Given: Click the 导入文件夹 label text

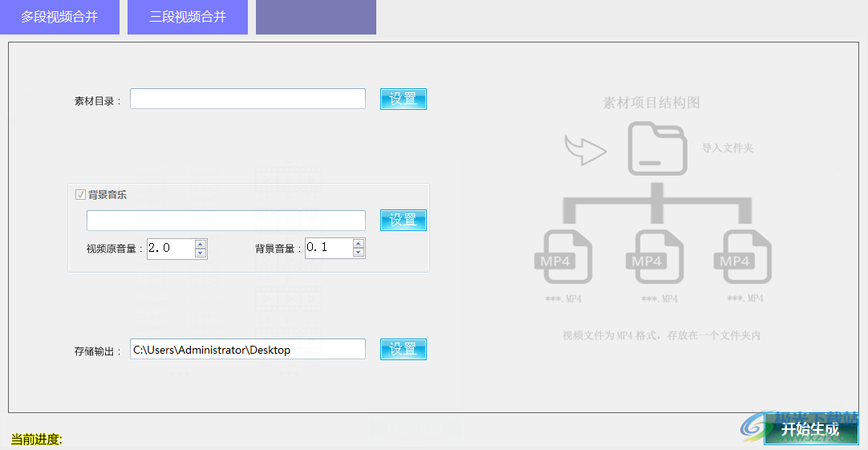Looking at the screenshot, I should [x=728, y=148].
